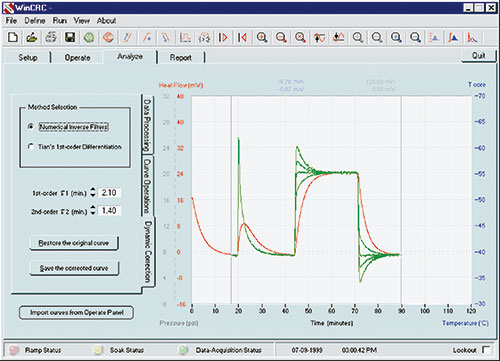Image resolution: width=500 pixels, height=361 pixels.
Task: Click the blue vertical cursor line on chart
Action: pos(231,200)
